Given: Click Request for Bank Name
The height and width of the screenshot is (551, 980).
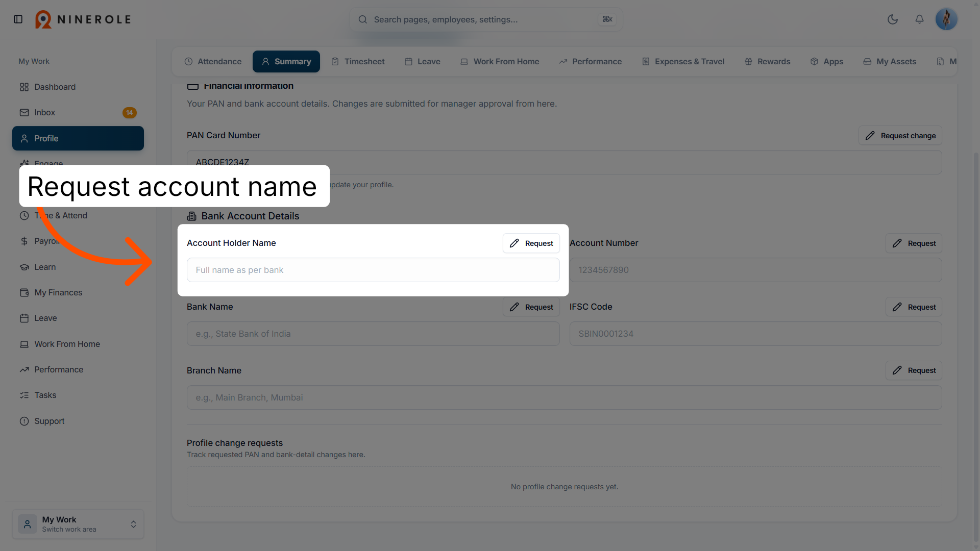Looking at the screenshot, I should pos(531,307).
